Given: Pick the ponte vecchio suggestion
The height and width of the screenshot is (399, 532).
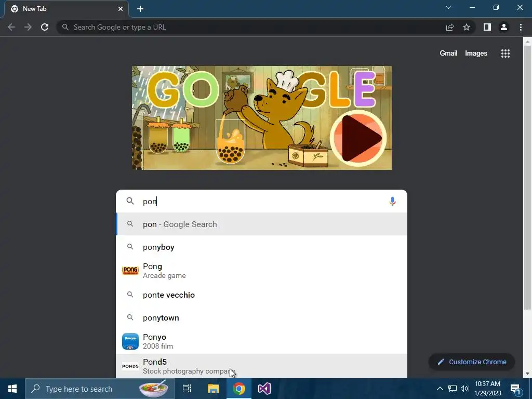Looking at the screenshot, I should pyautogui.click(x=261, y=295).
